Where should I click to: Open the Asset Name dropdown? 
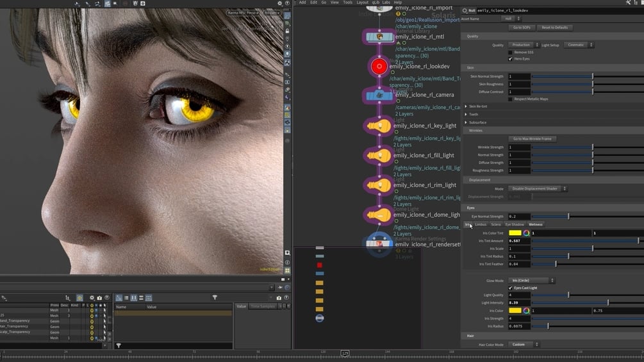click(x=511, y=19)
